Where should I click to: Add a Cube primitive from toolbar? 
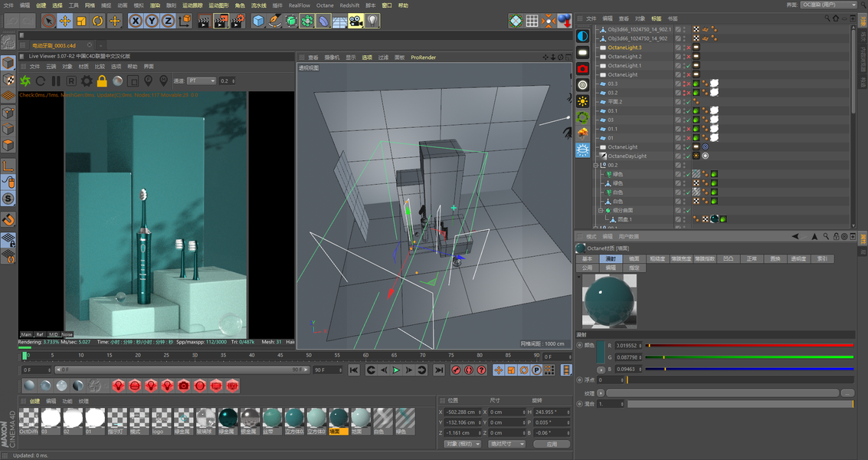coord(258,21)
